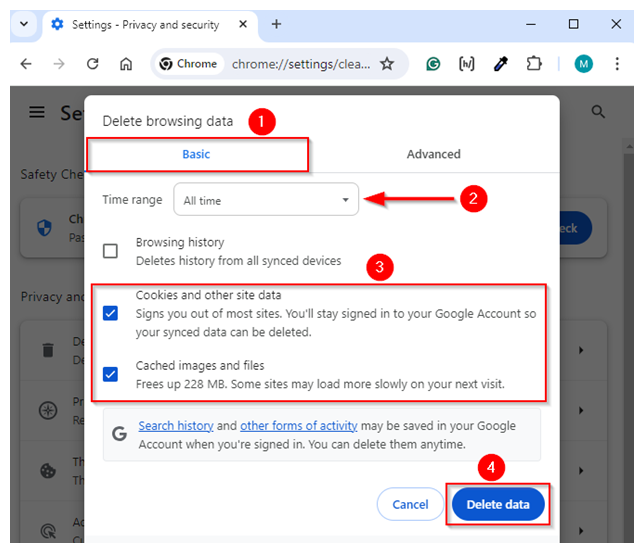The image size is (644, 553).
Task: Expand the row arrow beside the trash item
Action: pyautogui.click(x=581, y=350)
